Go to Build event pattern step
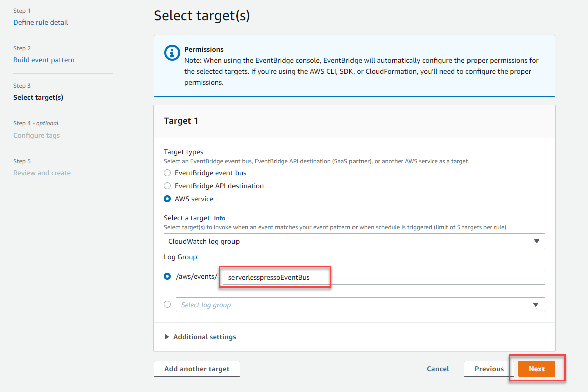This screenshot has height=392, width=588. (44, 60)
